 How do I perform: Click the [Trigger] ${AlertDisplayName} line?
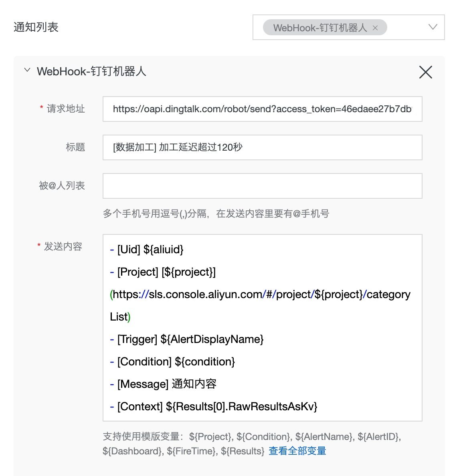(x=187, y=339)
